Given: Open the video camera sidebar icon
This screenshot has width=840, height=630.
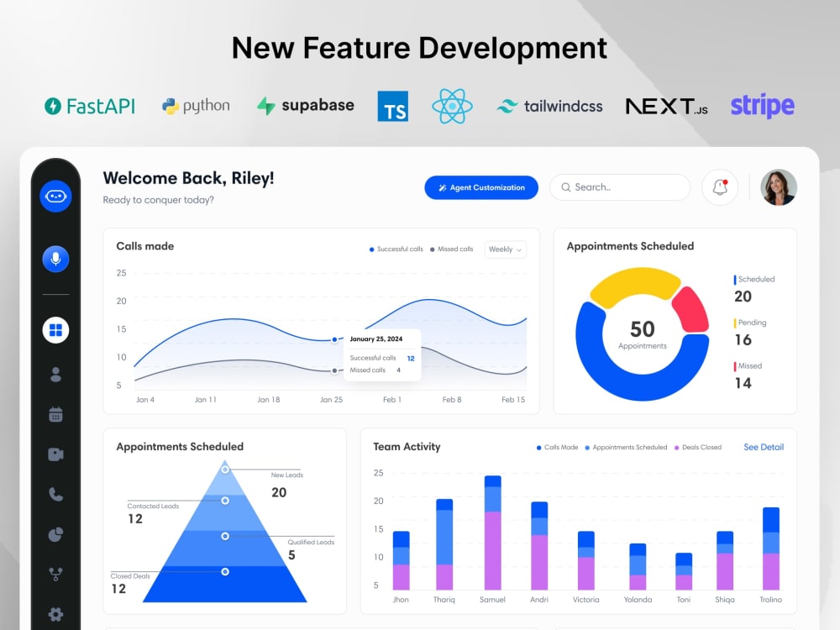Looking at the screenshot, I should (55, 454).
